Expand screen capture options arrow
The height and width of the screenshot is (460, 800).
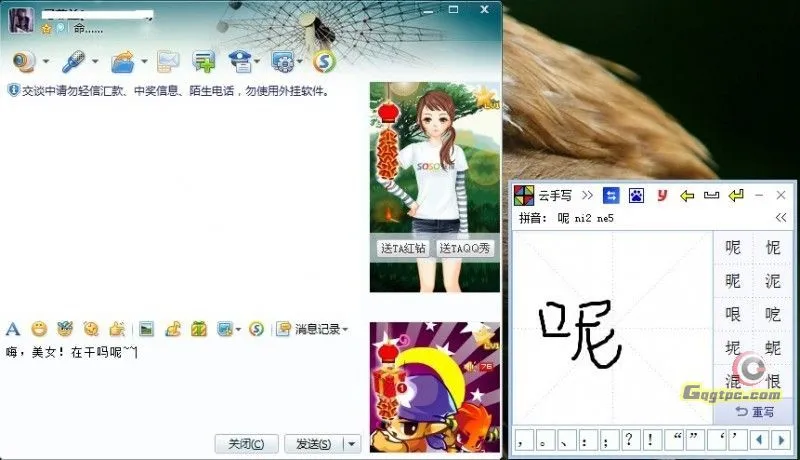point(238,329)
